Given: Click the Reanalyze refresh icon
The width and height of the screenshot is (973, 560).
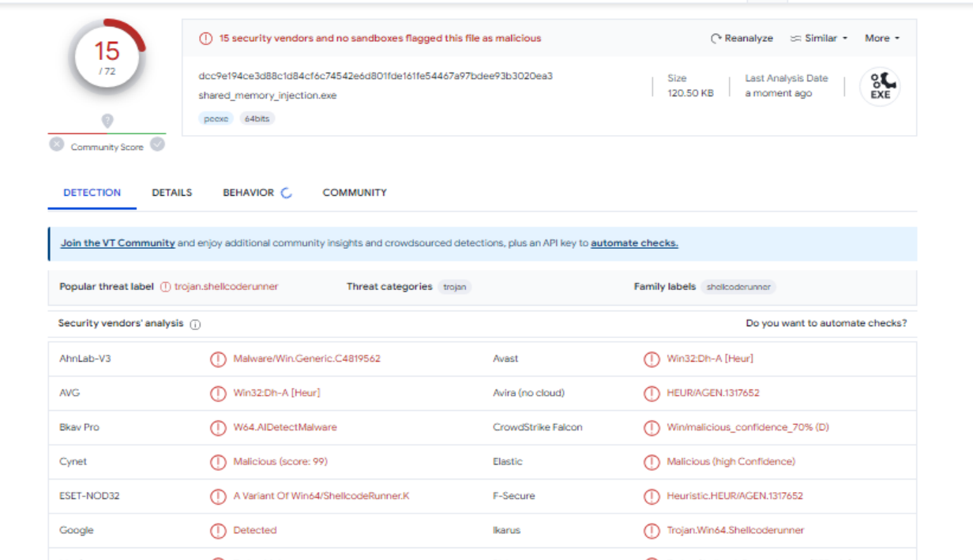Looking at the screenshot, I should pos(716,39).
